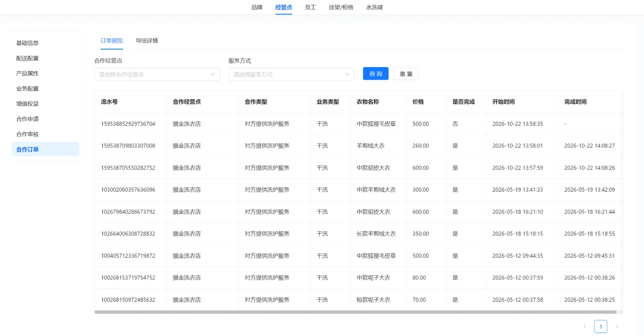Switch to the 导出详情 sub-tab
The image size is (644, 336).
click(x=147, y=41)
